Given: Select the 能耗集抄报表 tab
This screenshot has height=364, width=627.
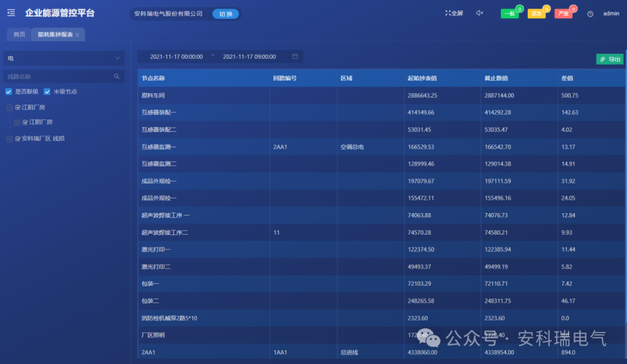Looking at the screenshot, I should (x=55, y=34).
